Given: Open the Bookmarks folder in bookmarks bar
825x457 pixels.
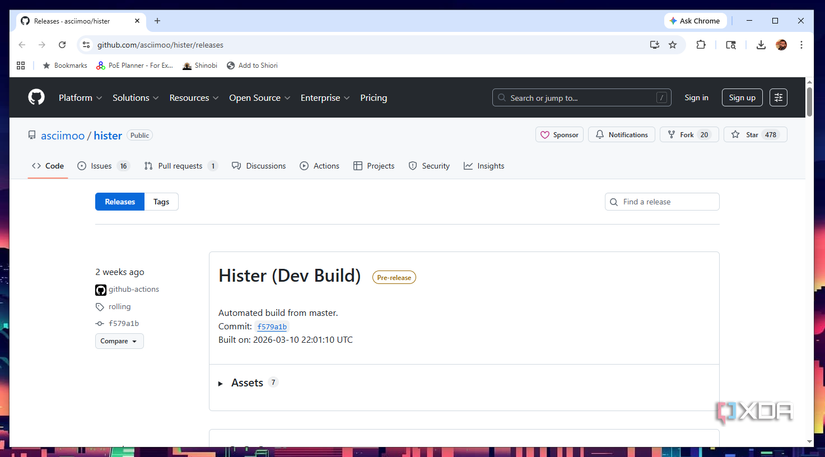Looking at the screenshot, I should click(65, 66).
